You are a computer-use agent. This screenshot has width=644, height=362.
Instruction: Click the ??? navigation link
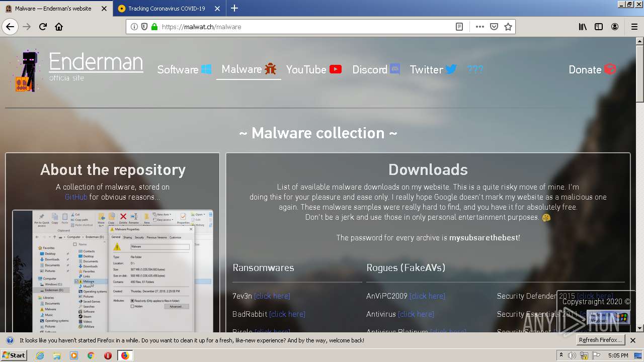tap(475, 69)
